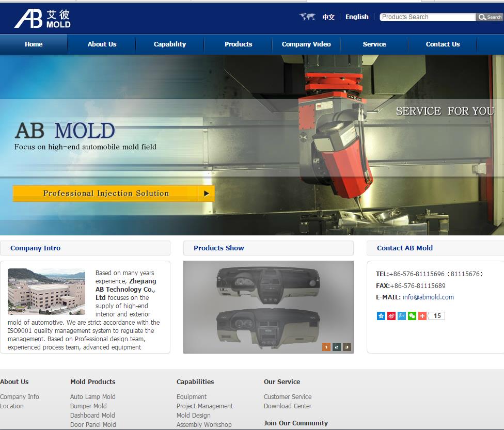
Task: Click the info@abmold.com email link
Action: pyautogui.click(x=428, y=297)
